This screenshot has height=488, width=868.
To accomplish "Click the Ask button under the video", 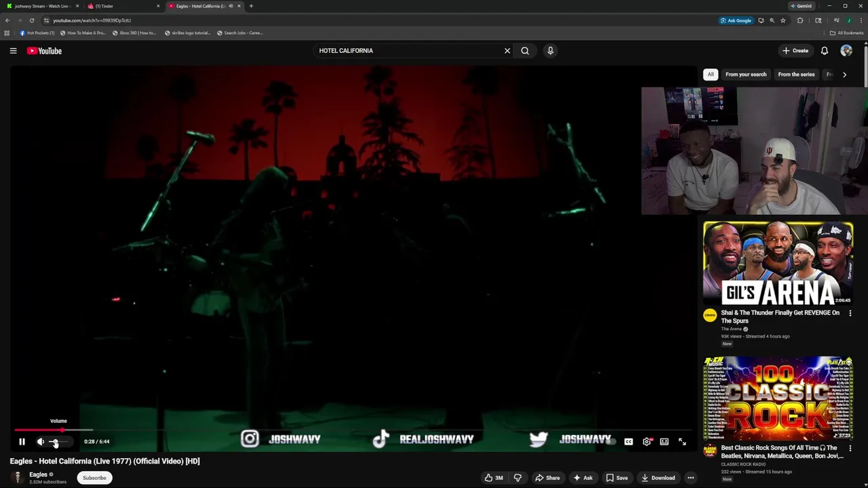I will pyautogui.click(x=583, y=478).
